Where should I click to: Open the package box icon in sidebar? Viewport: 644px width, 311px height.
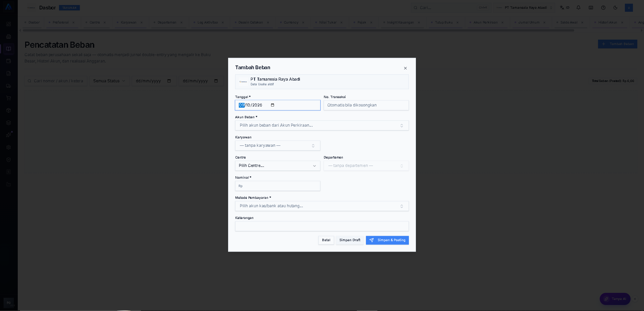(x=9, y=110)
